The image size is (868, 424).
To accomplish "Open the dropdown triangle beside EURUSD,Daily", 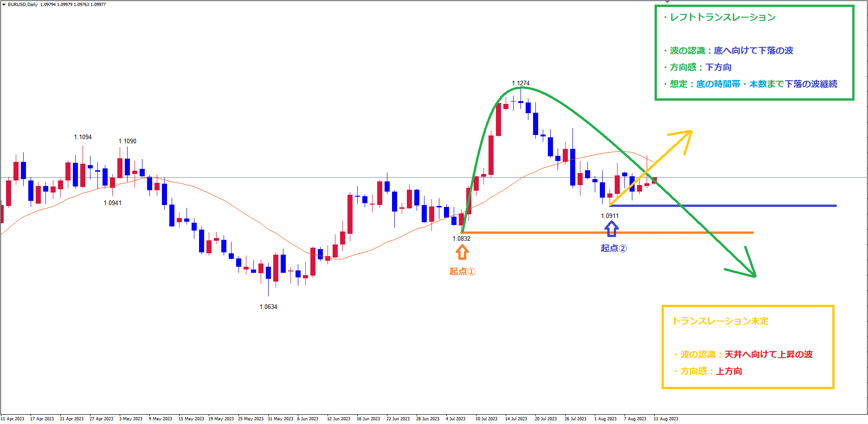I will click(4, 5).
